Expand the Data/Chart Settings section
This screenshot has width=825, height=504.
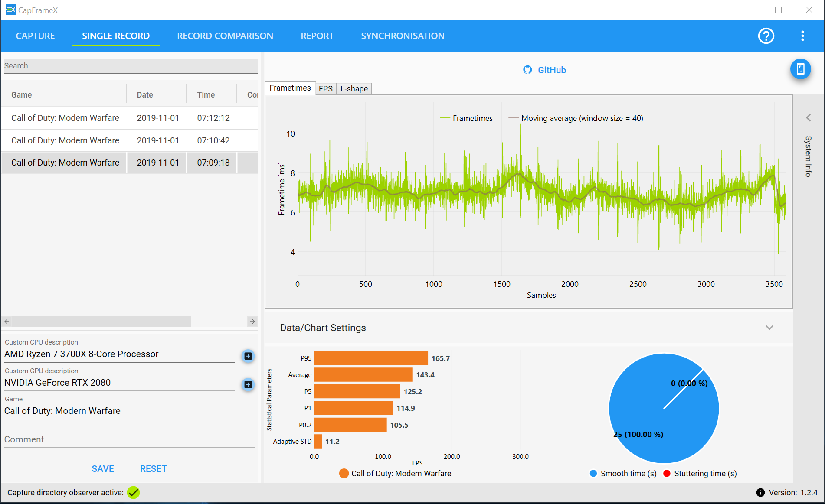click(769, 328)
